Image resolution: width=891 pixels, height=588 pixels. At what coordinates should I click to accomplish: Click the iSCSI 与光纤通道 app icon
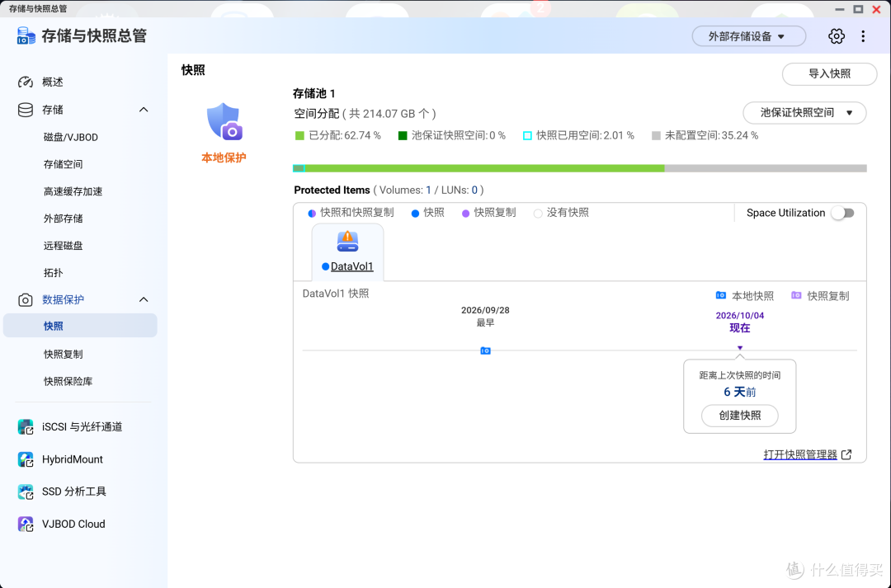coord(26,426)
